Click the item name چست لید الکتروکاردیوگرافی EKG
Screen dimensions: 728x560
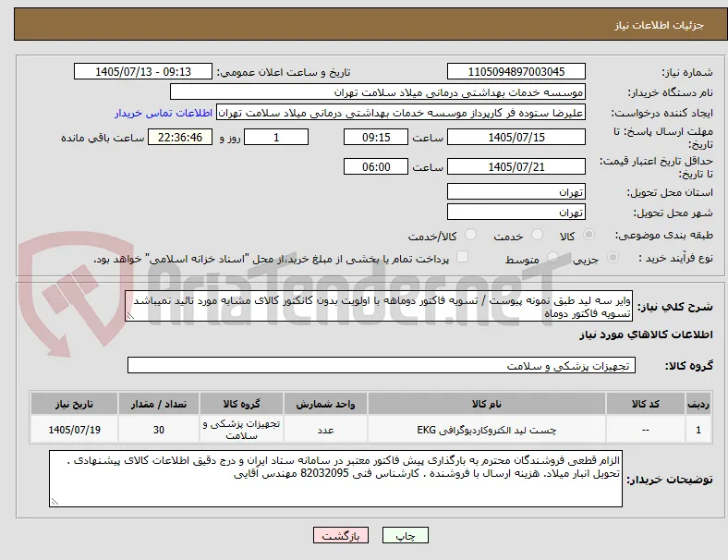click(x=486, y=430)
